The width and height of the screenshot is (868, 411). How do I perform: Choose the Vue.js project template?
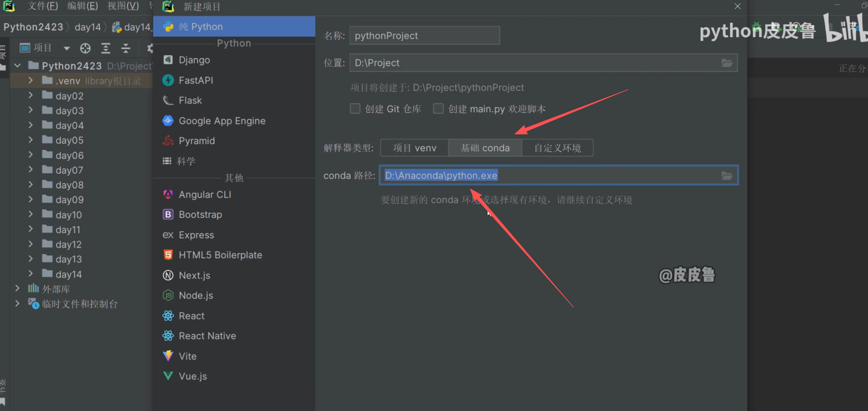pos(192,376)
